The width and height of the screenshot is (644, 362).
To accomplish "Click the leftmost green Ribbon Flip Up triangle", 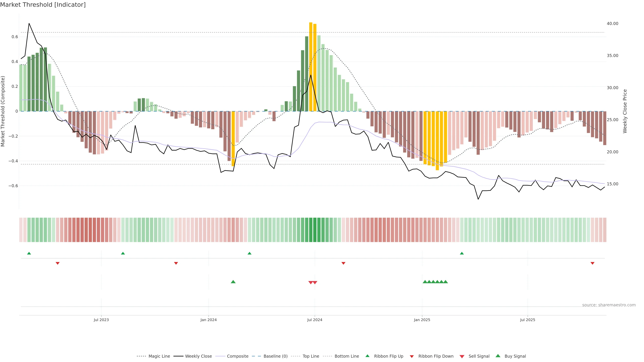I will coord(29,253).
